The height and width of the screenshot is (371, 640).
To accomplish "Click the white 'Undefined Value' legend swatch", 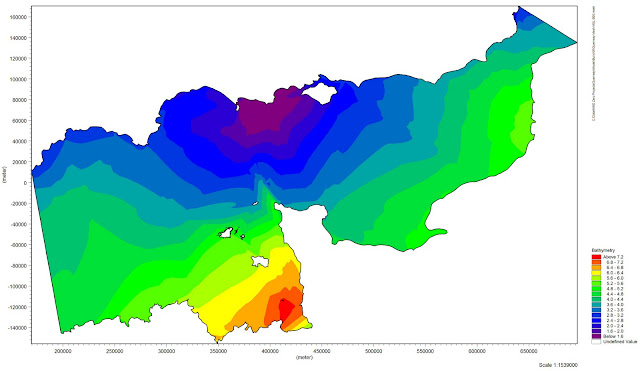I will coord(596,342).
